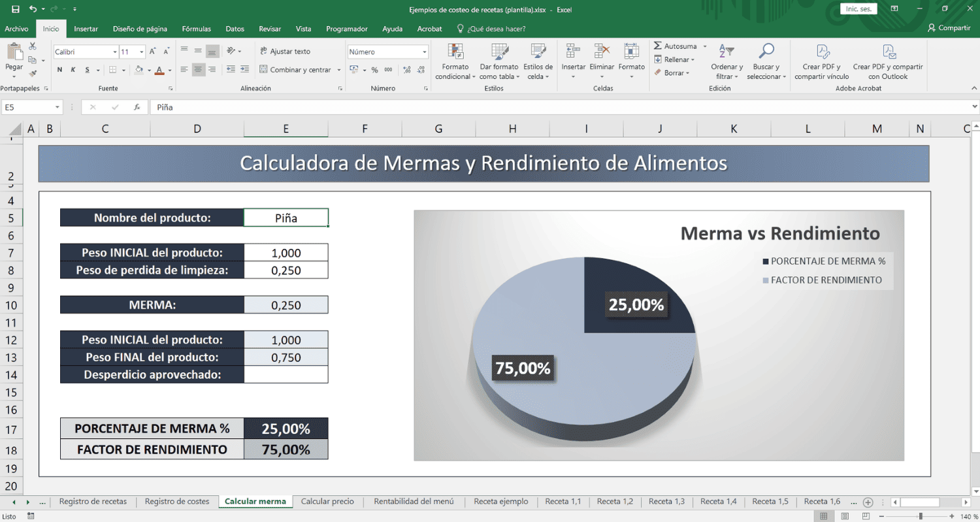Screen dimensions: 980x522
Task: Click the Cut scissors icon
Action: pyautogui.click(x=33, y=46)
